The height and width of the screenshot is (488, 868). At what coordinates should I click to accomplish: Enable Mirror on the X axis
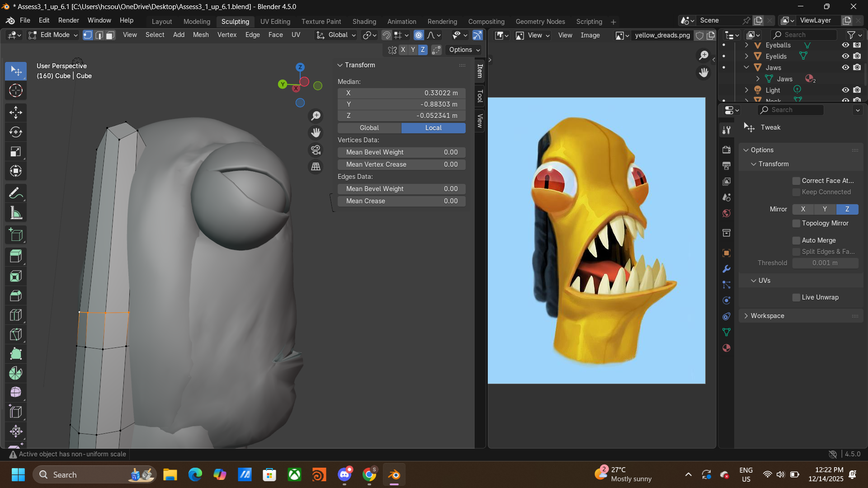tap(803, 209)
